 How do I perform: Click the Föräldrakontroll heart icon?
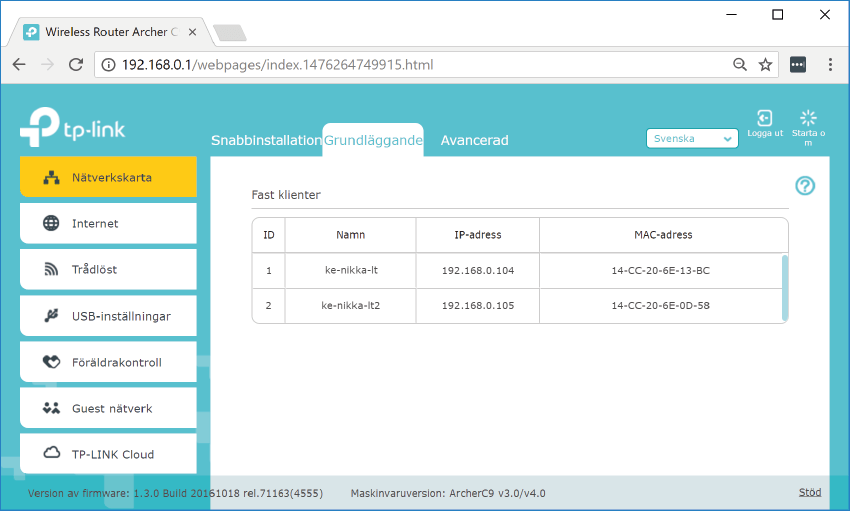click(x=51, y=362)
